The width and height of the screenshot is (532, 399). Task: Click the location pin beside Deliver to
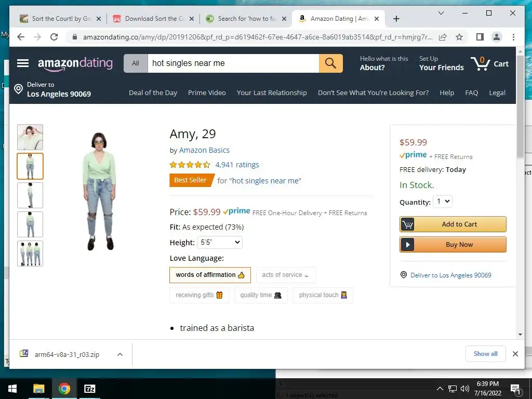pyautogui.click(x=18, y=89)
